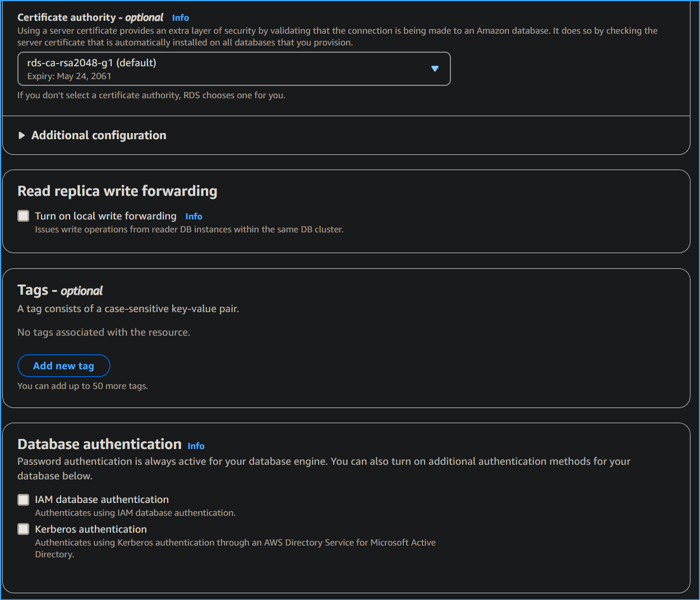Screen dimensions: 700x600
Task: Open Info beside local write forwarding
Action: coord(194,216)
